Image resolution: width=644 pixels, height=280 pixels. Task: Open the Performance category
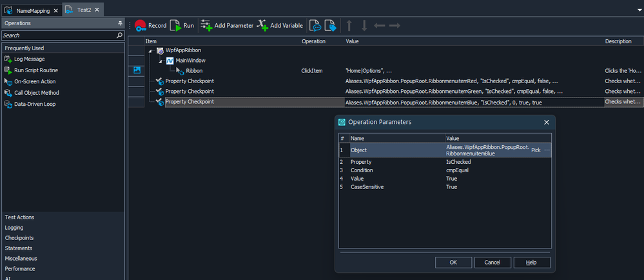click(63, 268)
